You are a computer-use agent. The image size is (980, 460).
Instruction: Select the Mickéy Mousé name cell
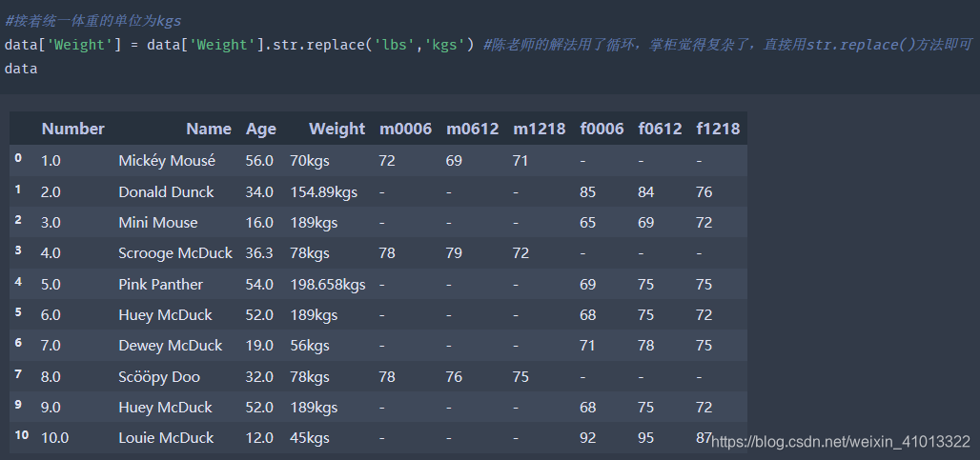point(167,161)
